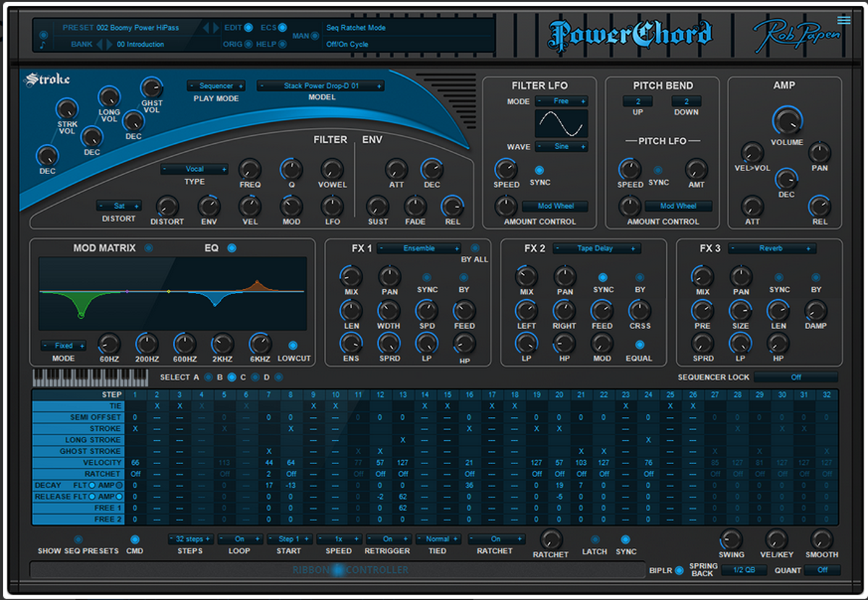Click the ribbon controller strip
Viewport: 868px width, 600px height.
pyautogui.click(x=336, y=570)
